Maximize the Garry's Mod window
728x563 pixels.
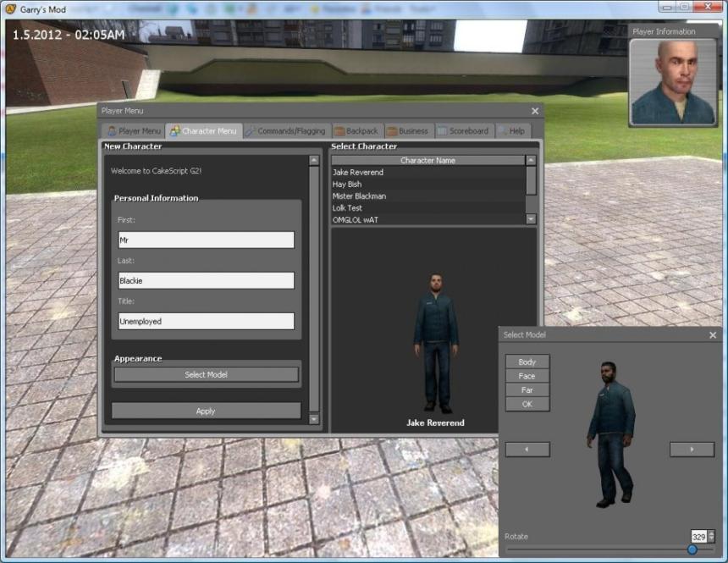[685, 7]
